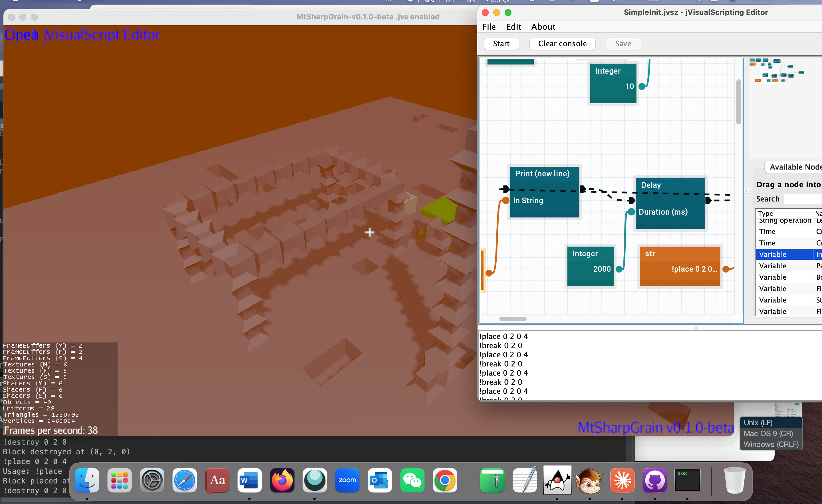Image resolution: width=822 pixels, height=504 pixels.
Task: Open the teal orb app in dock
Action: (315, 480)
